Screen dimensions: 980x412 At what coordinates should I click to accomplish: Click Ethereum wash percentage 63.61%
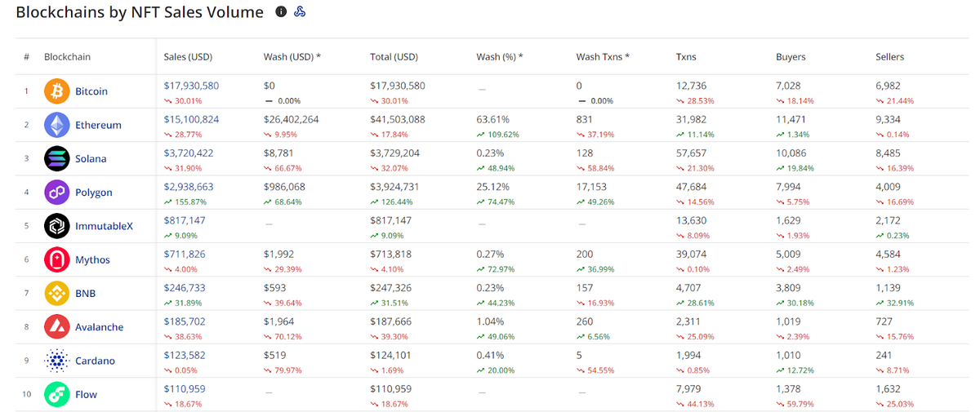(x=492, y=119)
